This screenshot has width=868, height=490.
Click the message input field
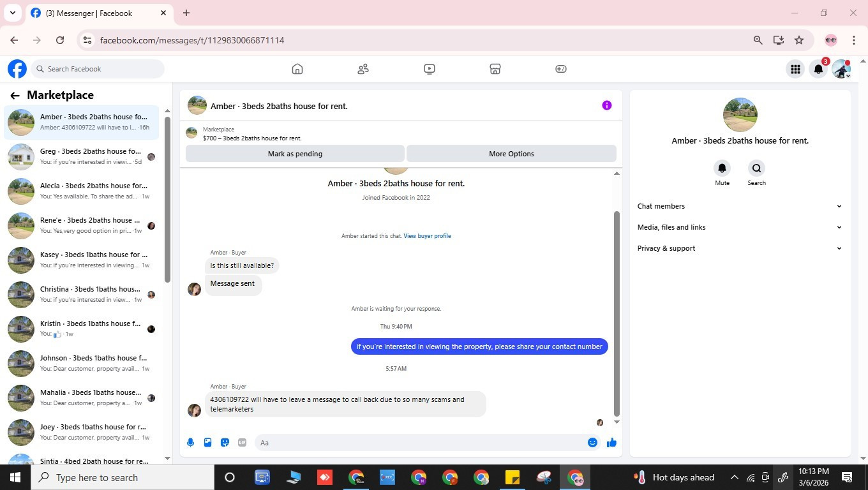point(421,442)
